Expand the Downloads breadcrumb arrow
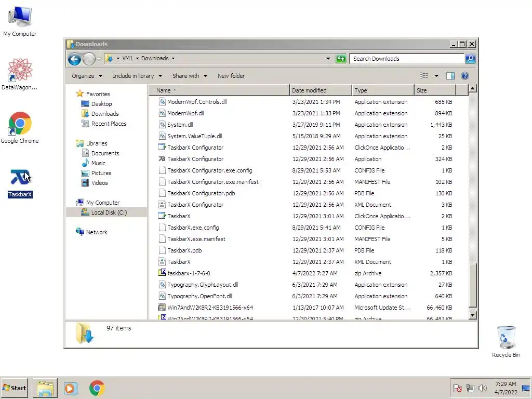Image resolution: width=532 pixels, height=399 pixels. 173,59
